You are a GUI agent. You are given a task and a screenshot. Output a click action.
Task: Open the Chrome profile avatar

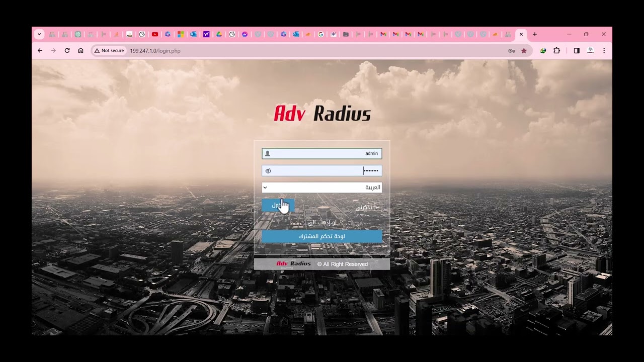(590, 50)
